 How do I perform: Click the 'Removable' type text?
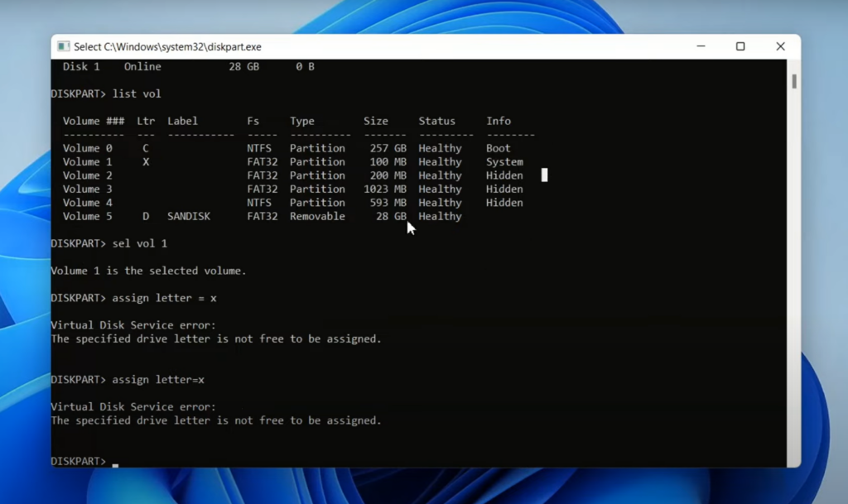(317, 216)
